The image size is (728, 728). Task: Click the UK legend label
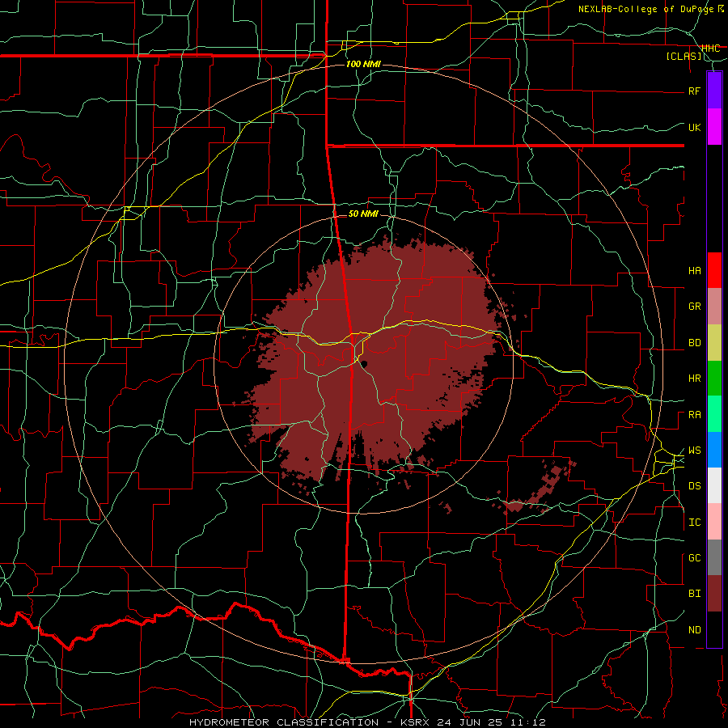coord(694,127)
